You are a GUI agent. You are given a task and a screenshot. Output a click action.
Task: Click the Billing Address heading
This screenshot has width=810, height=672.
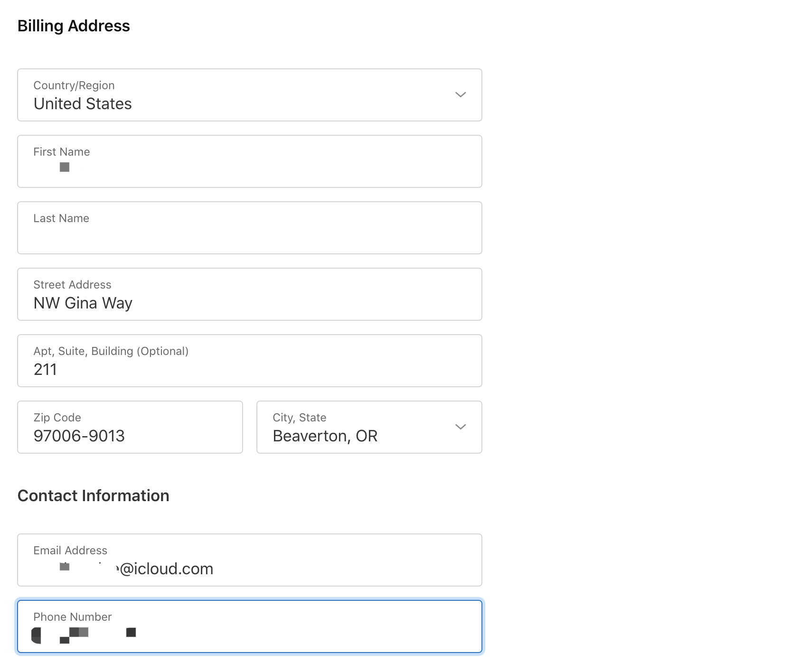pos(74,26)
